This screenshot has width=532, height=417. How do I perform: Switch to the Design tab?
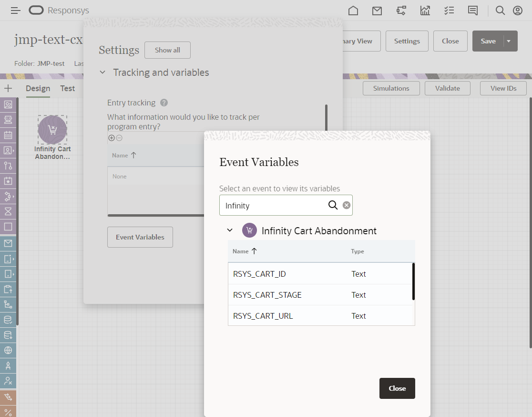tap(38, 88)
